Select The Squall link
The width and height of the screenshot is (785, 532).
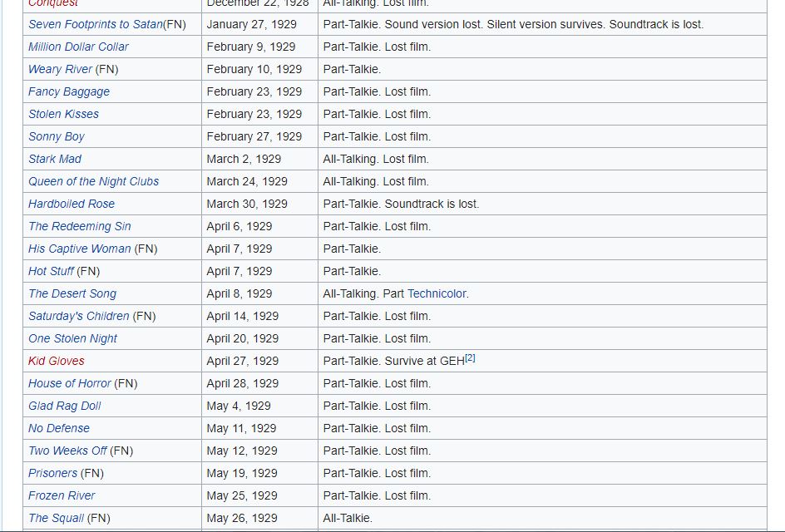tap(56, 518)
